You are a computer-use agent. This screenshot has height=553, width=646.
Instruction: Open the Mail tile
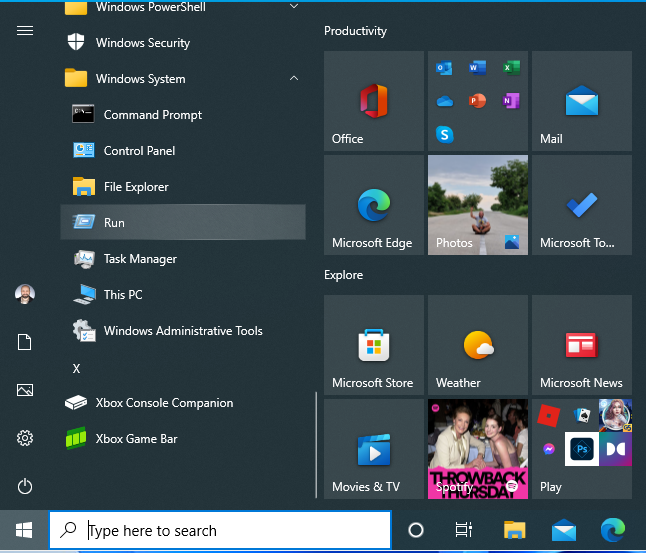coord(582,101)
